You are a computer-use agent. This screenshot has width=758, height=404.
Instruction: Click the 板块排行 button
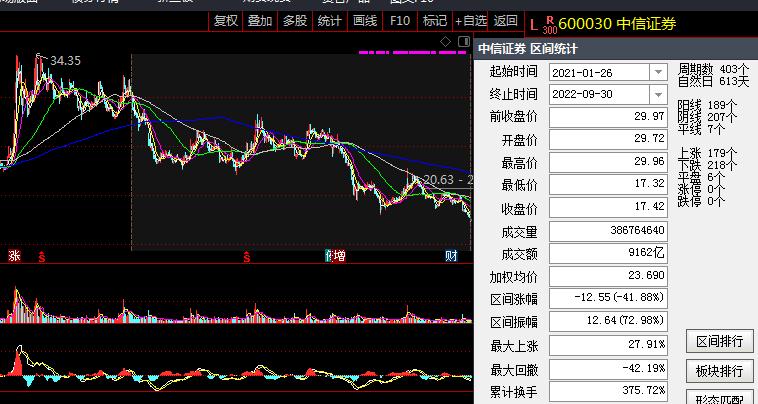coord(720,371)
